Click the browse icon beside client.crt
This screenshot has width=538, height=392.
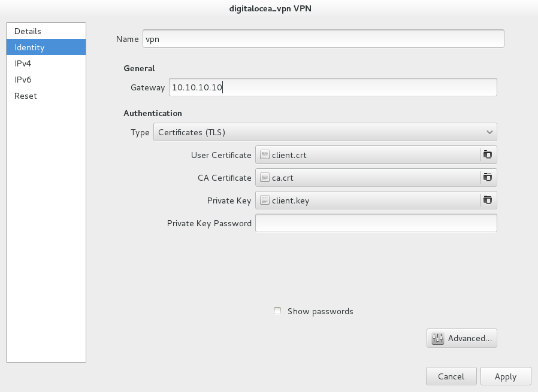coord(488,154)
